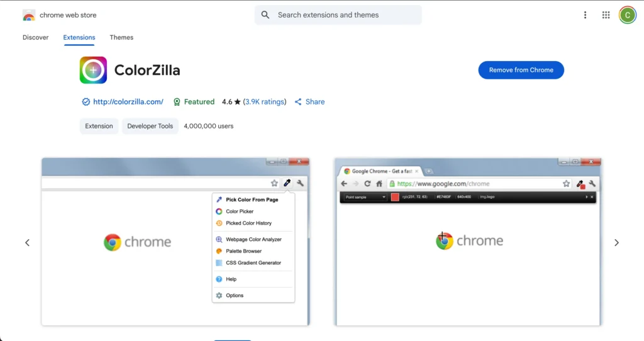The image size is (644, 341).
Task: Click the reload icon in second screenshot
Action: 367,184
